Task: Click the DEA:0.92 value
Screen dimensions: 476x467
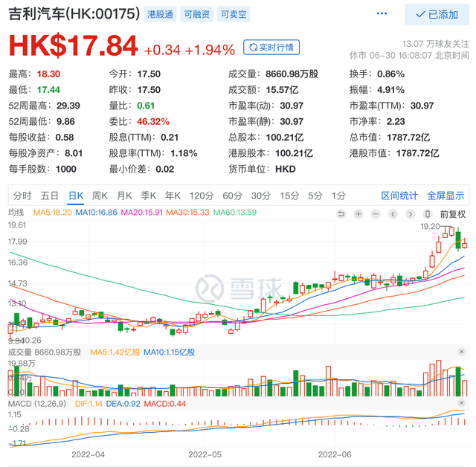Action: point(123,404)
